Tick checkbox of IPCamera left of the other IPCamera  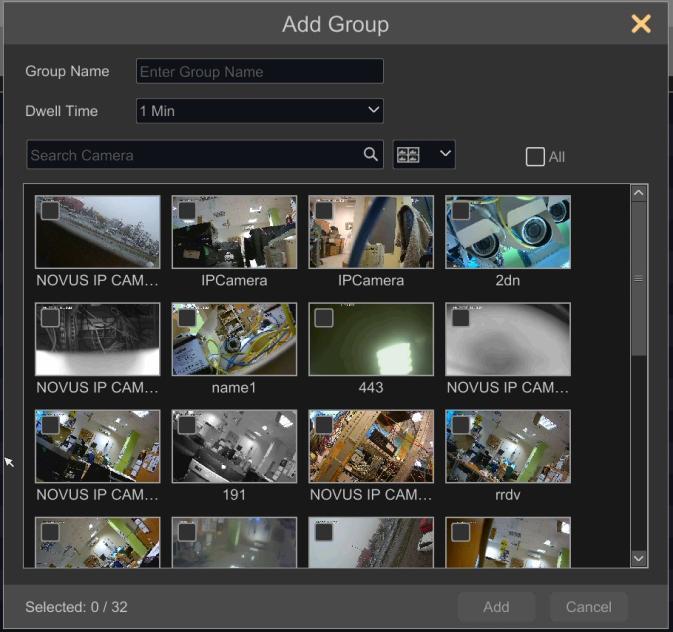click(187, 211)
